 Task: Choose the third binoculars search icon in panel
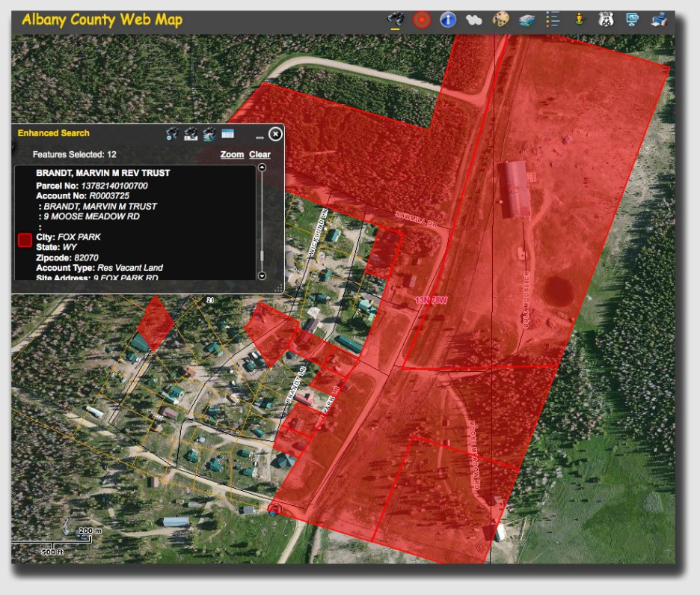click(x=209, y=134)
